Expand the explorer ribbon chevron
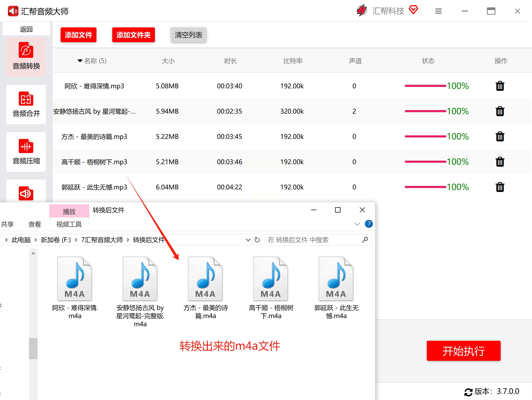The width and height of the screenshot is (532, 400). tap(357, 224)
